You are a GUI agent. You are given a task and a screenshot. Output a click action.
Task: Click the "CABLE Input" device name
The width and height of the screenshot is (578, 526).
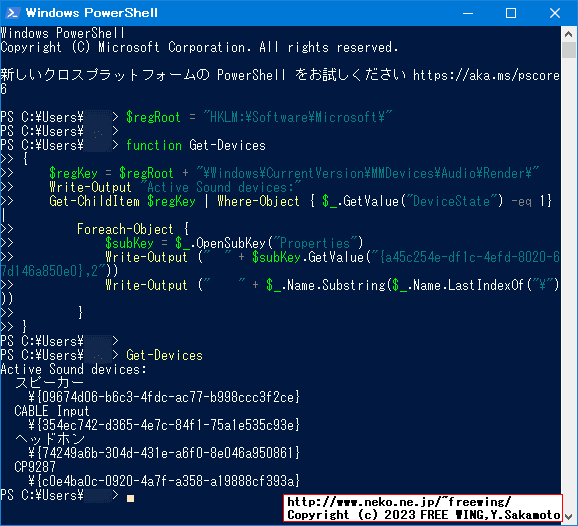pos(52,411)
